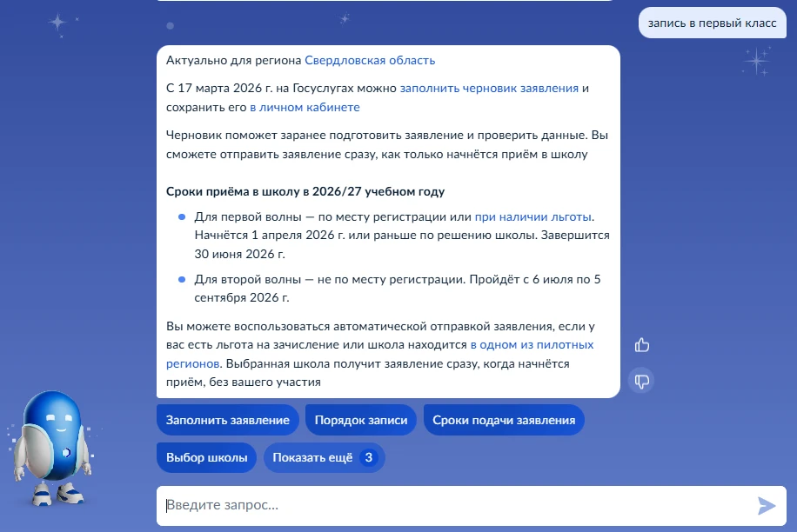Click the 'при наличии льготы' link
Screen dimensions: 797x532
click(533, 217)
